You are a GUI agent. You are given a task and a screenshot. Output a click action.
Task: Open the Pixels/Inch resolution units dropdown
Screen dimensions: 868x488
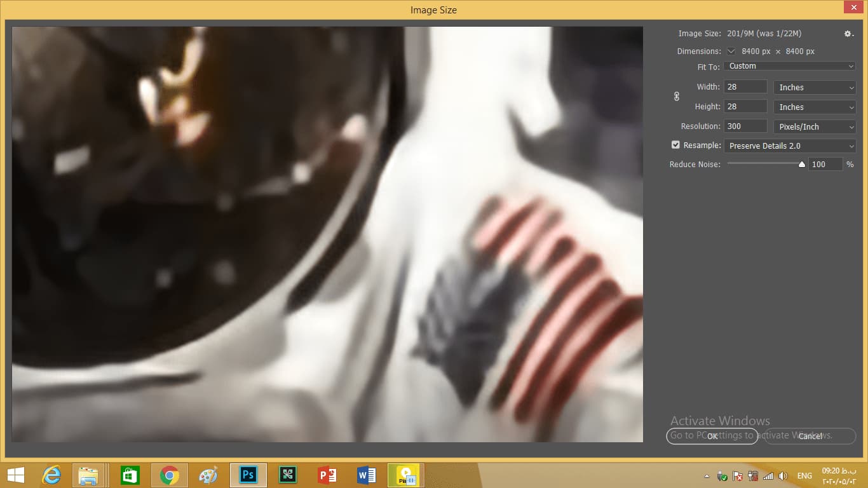click(x=815, y=127)
